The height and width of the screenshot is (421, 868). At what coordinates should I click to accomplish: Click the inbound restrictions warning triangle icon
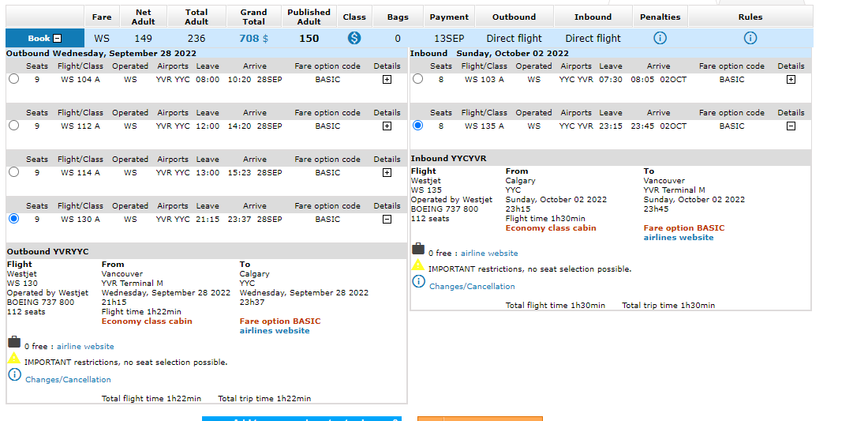(x=418, y=265)
